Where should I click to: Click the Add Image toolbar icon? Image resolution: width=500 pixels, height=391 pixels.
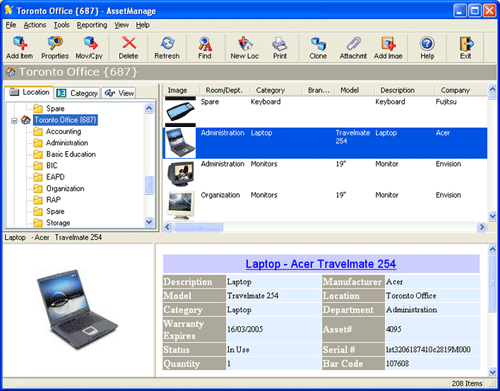(x=388, y=48)
